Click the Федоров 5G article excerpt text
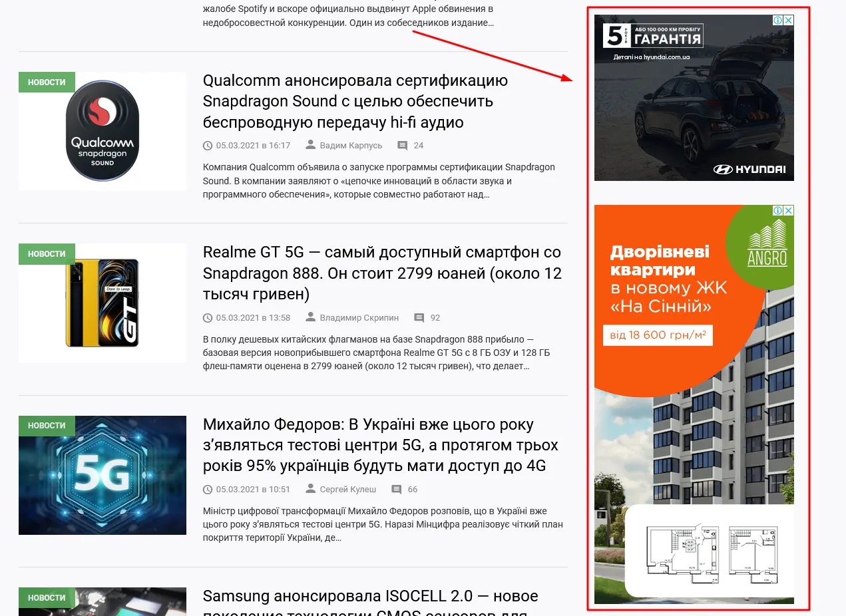This screenshot has width=846, height=616. [383, 524]
